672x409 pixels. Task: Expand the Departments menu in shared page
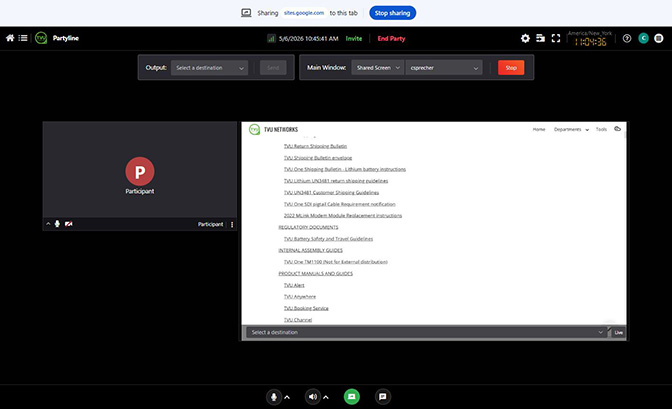pyautogui.click(x=571, y=129)
